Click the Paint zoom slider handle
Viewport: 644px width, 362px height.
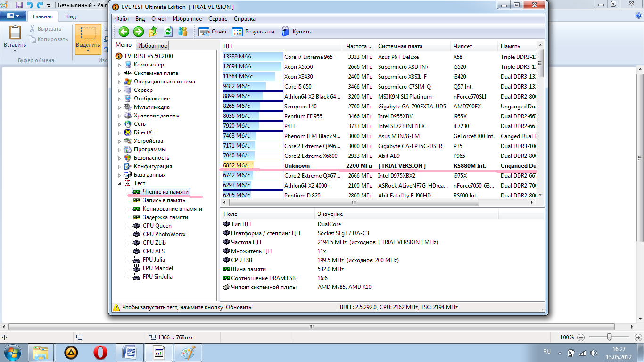click(610, 337)
